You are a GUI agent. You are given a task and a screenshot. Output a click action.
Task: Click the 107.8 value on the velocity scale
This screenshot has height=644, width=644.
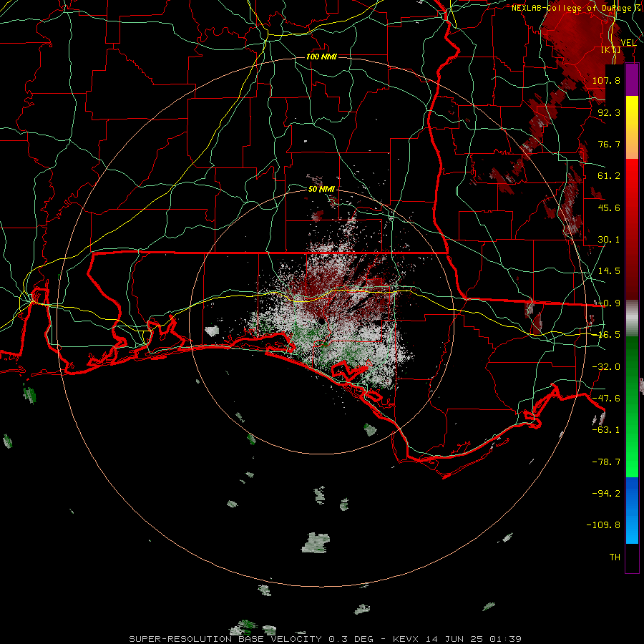click(606, 80)
